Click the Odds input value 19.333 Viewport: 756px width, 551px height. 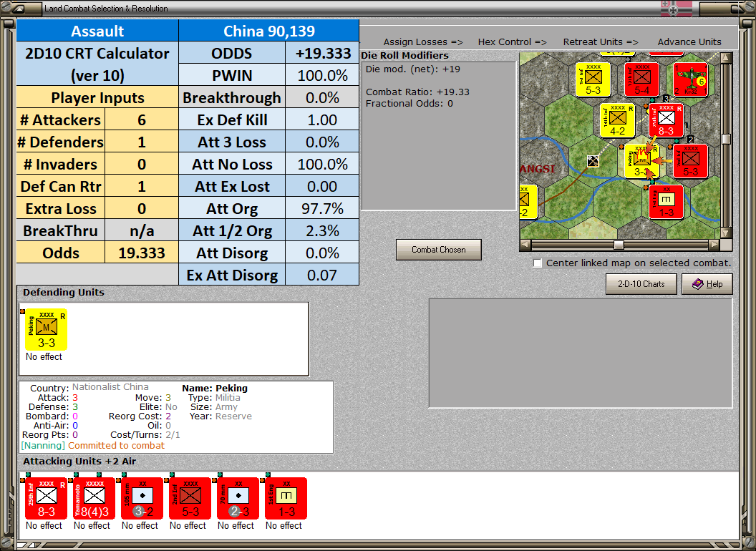pyautogui.click(x=142, y=253)
